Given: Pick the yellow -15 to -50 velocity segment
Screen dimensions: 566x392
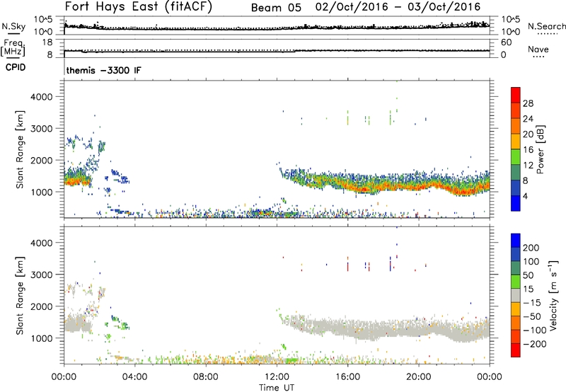Looking at the screenshot, I should pos(516,309).
